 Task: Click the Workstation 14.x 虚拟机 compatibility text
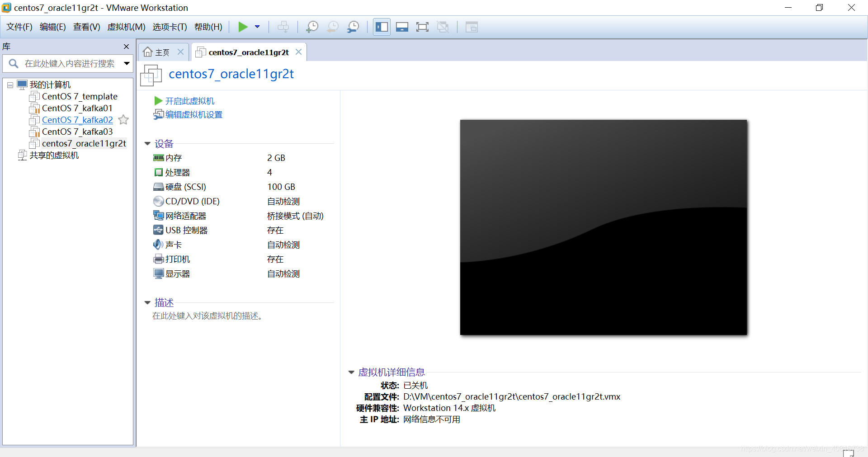tap(449, 408)
